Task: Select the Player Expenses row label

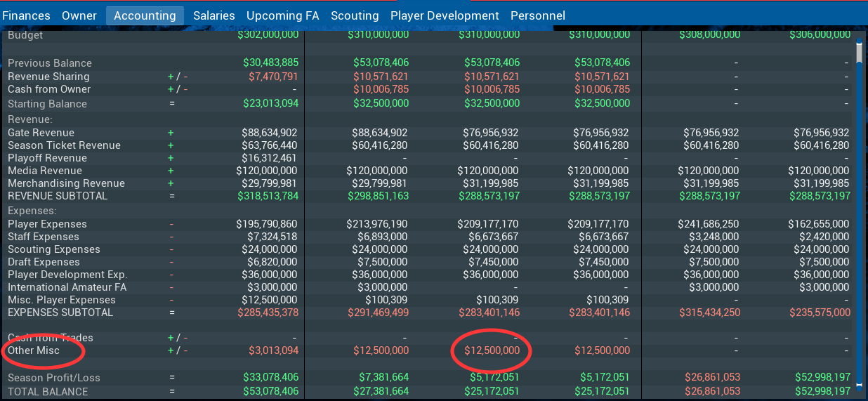Action: click(x=47, y=224)
